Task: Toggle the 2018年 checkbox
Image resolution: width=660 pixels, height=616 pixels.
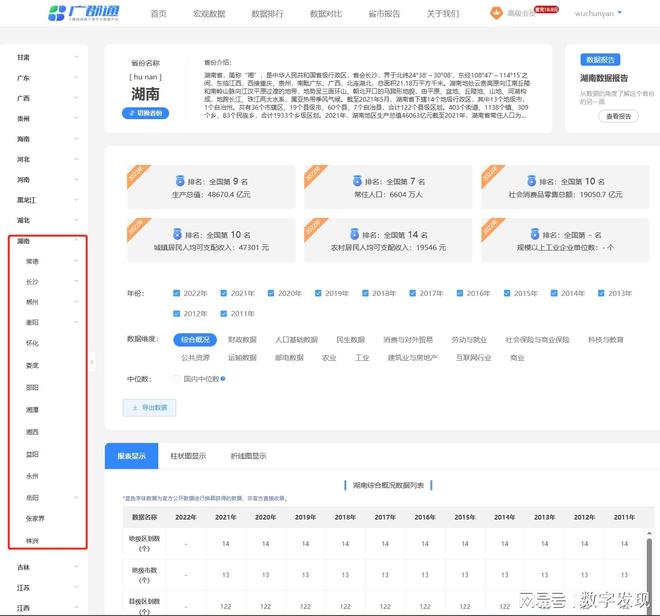Action: (x=365, y=293)
